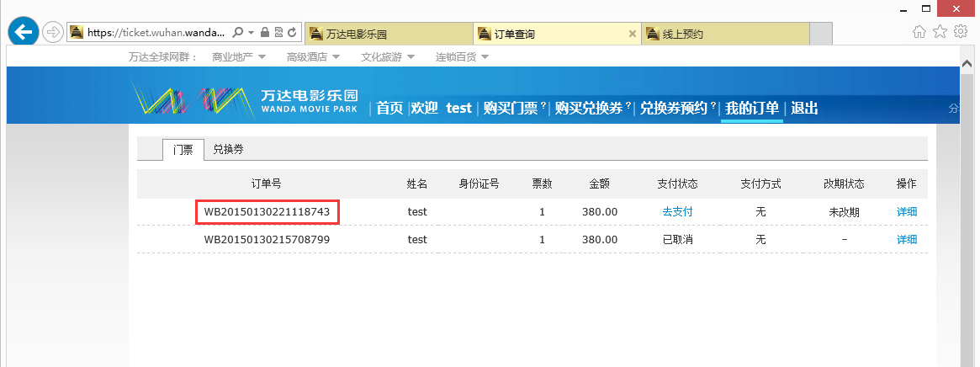Click the browser forward arrow button
This screenshot has height=367, width=980.
(53, 32)
